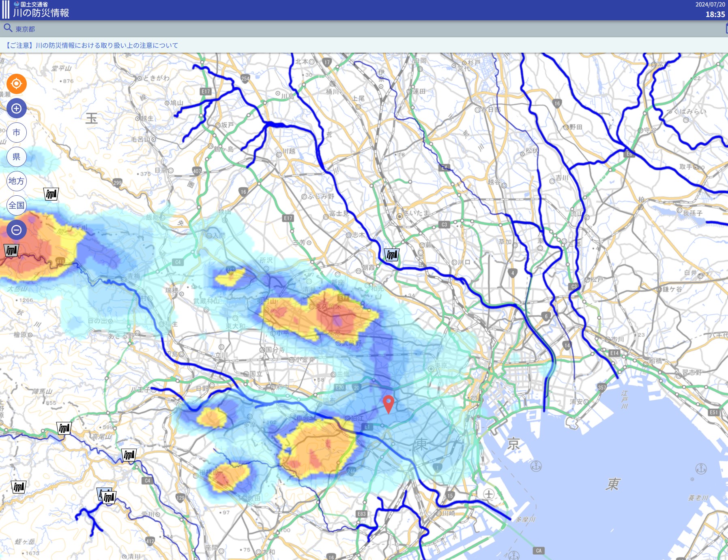Open the dam icon near 朝霞
The height and width of the screenshot is (560, 728).
(392, 255)
